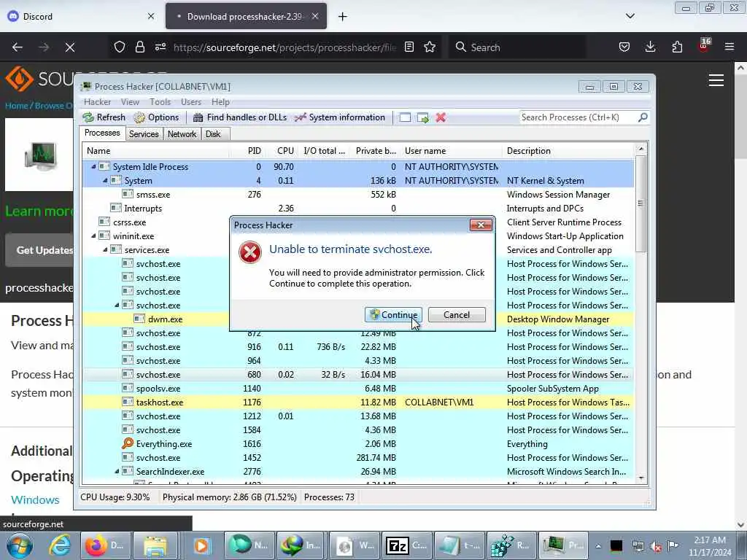Switch to the Network tab

(x=182, y=134)
